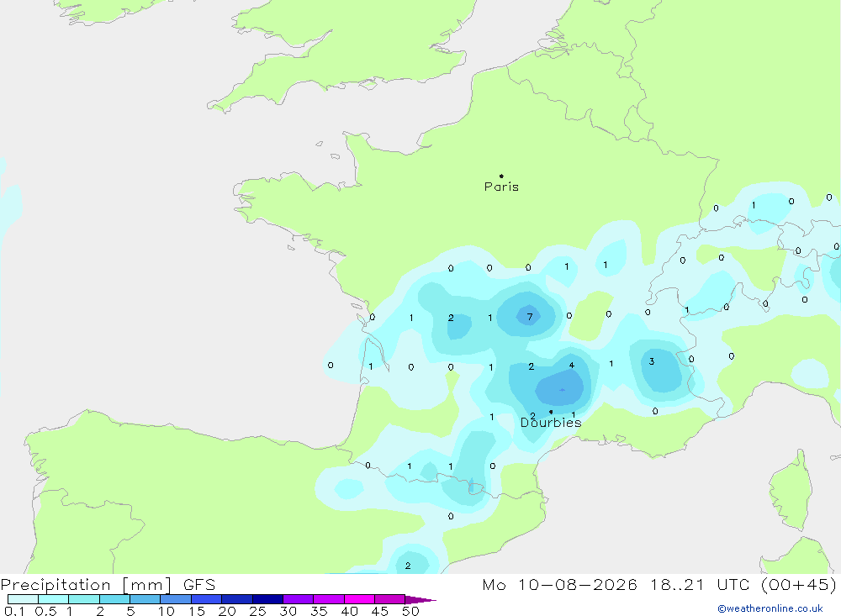Pick the legend swatch between 45 and 50
The width and height of the screenshot is (841, 616).
[389, 599]
